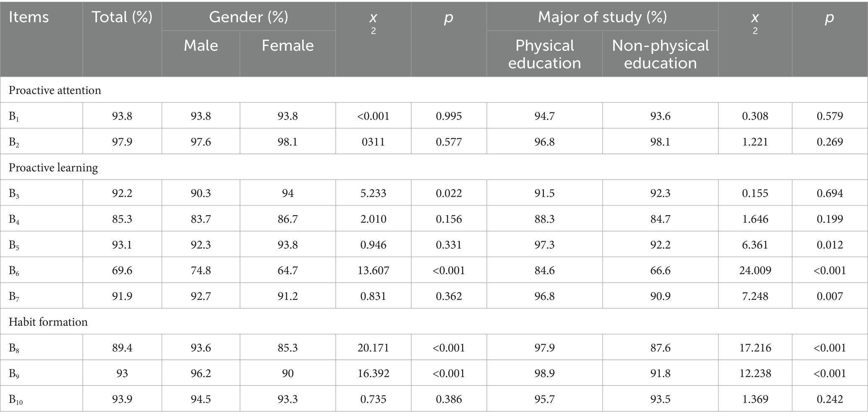Screen dimensions: 868x419
Task: Select the 0.995 p-value cell
Action: tap(449, 116)
